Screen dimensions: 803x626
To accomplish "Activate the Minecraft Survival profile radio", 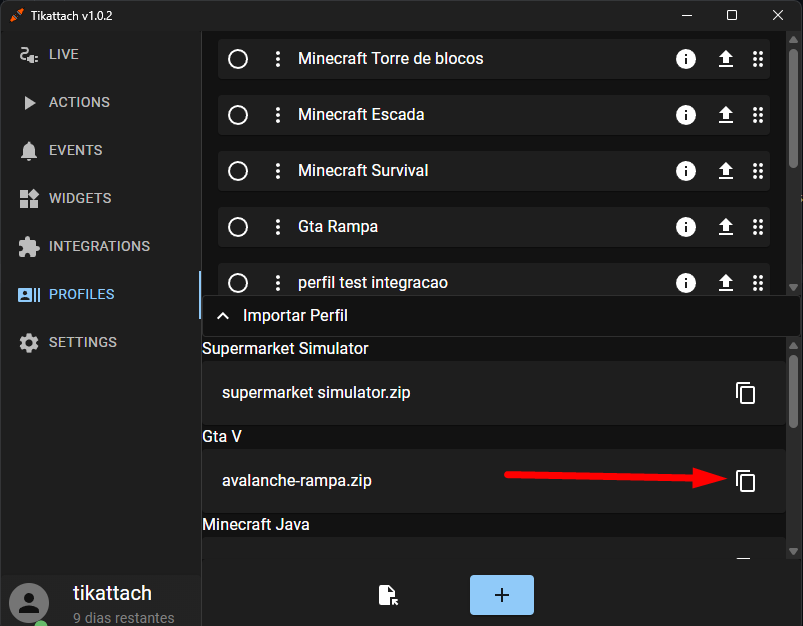I will 238,171.
